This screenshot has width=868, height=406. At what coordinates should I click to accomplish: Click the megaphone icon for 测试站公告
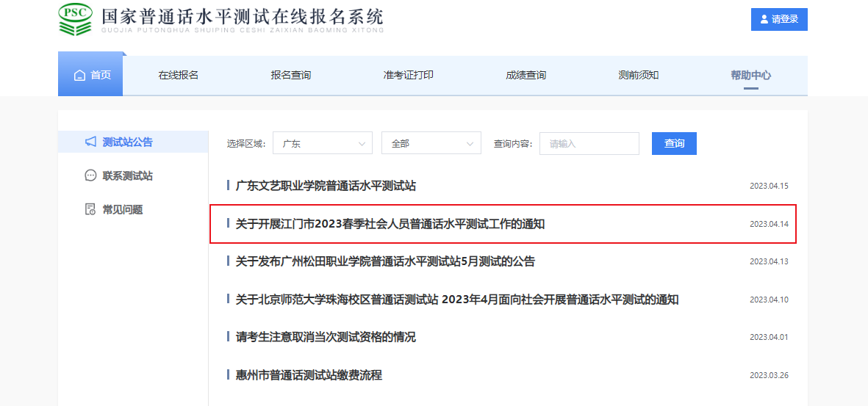(x=90, y=142)
